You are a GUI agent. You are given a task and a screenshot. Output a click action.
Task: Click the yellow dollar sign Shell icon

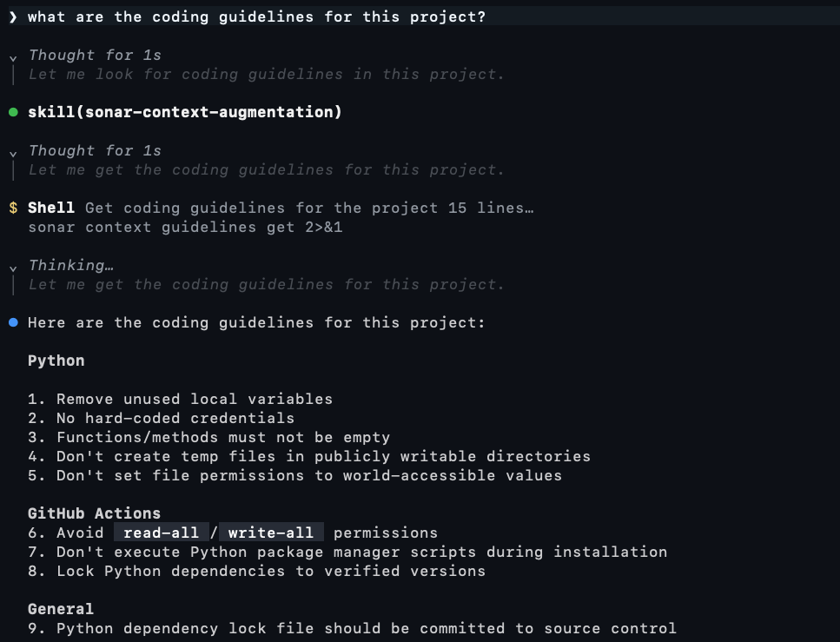tap(13, 208)
